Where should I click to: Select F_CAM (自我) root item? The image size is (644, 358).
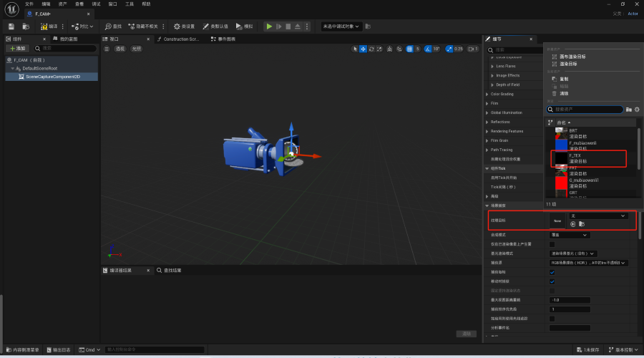29,60
